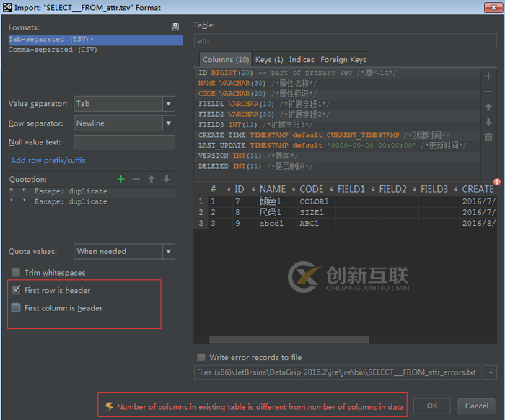This screenshot has height=420, width=505.
Task: Click the red error indicator icon
Action: coord(496,182)
